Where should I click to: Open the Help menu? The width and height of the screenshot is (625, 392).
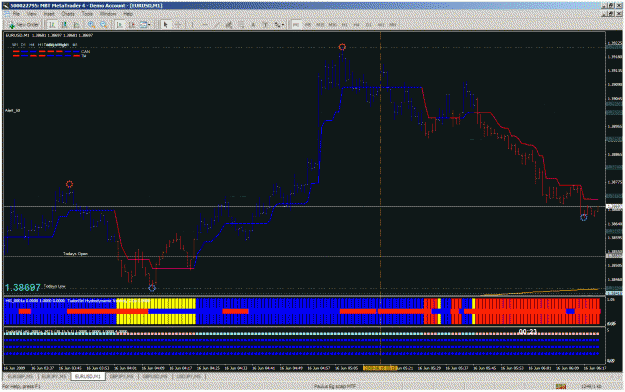[x=128, y=14]
